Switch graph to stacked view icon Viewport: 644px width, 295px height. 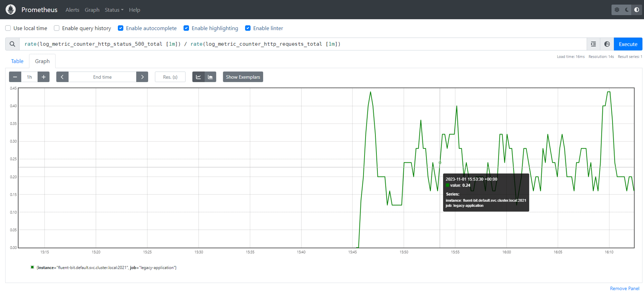point(210,77)
